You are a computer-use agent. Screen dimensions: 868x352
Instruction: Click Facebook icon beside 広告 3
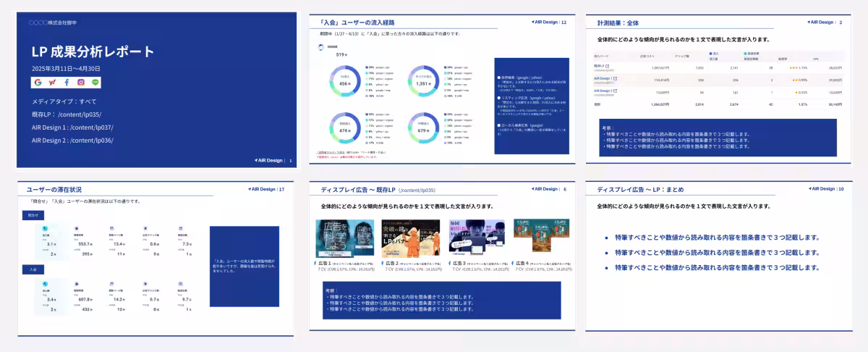448,264
